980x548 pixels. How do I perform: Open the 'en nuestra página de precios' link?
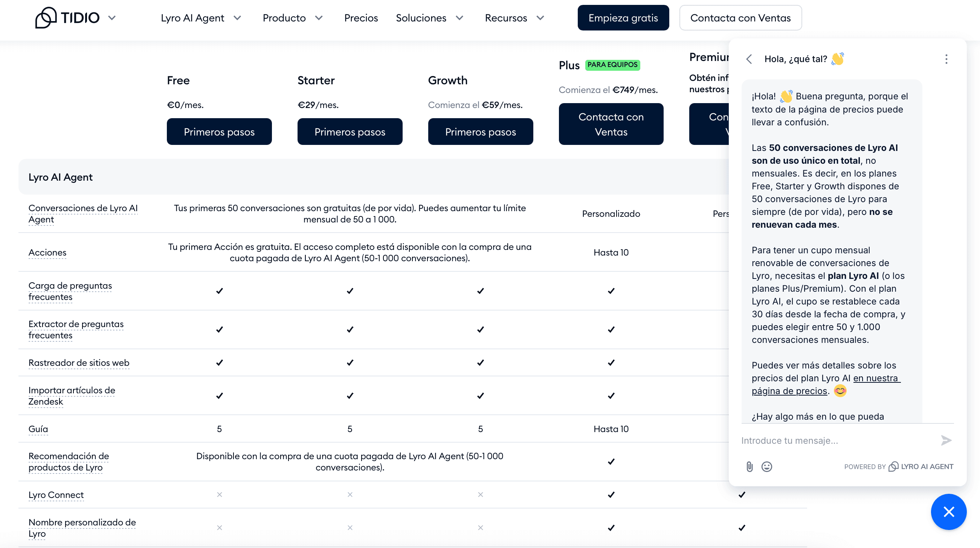pos(826,385)
